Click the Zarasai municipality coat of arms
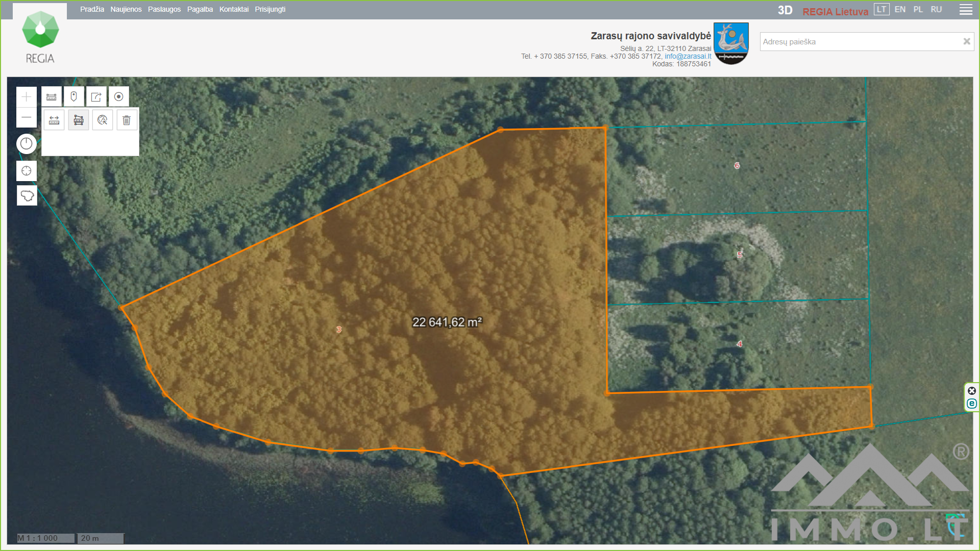Image resolution: width=980 pixels, height=551 pixels. 731,43
